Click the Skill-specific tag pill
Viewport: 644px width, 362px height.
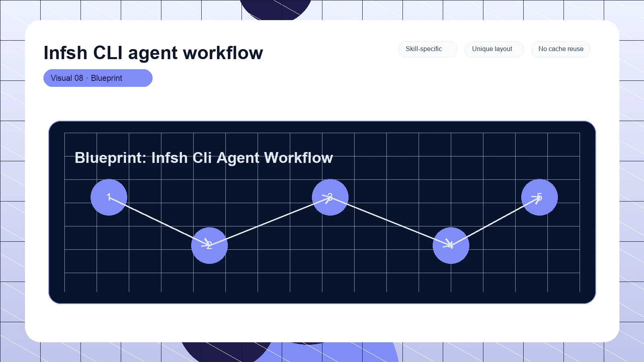[427, 49]
